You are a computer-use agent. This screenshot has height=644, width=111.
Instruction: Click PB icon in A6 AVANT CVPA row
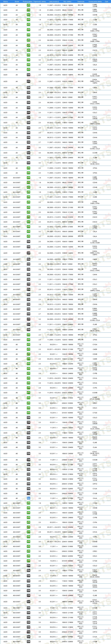click(x=29, y=537)
